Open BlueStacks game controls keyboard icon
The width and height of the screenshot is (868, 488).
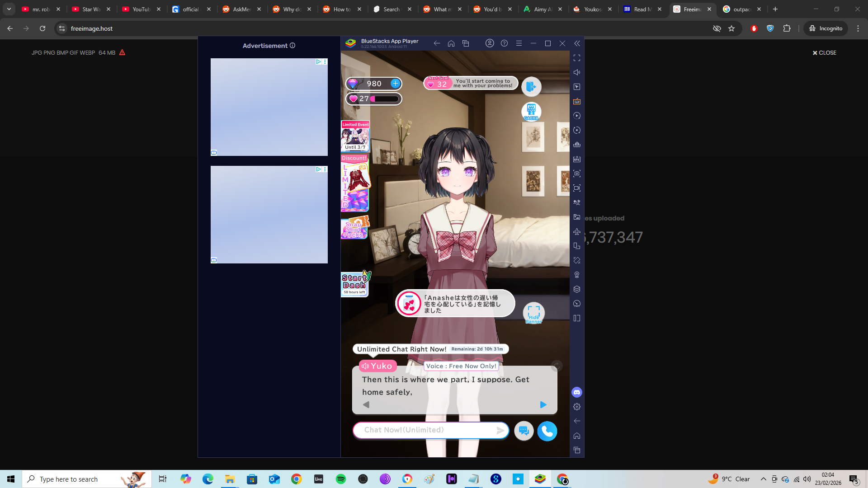tap(577, 101)
